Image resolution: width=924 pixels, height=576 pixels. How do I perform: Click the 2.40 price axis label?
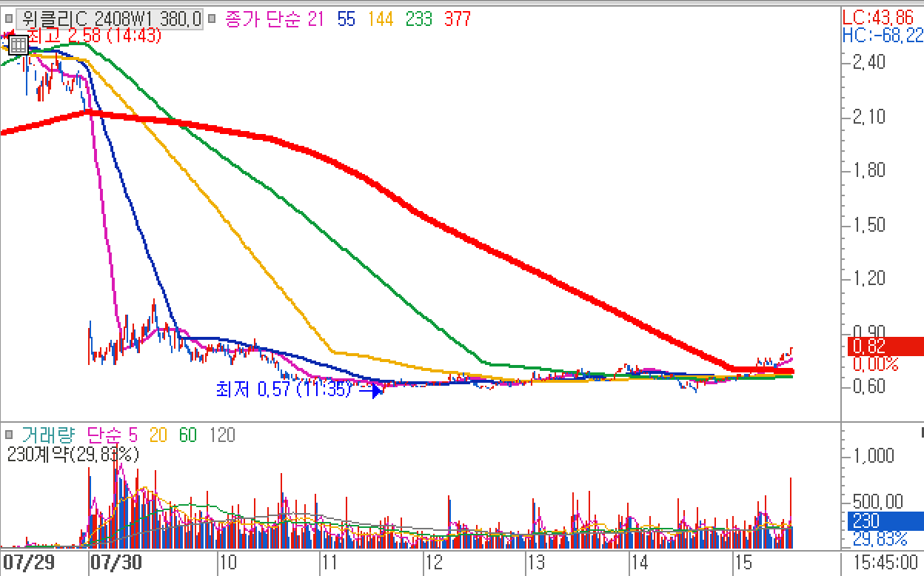pos(868,62)
